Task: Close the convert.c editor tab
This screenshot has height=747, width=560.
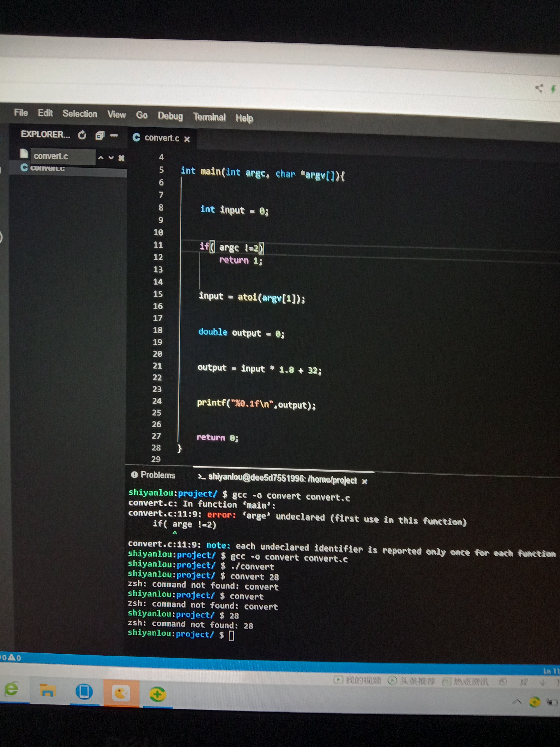Action: pyautogui.click(x=187, y=139)
